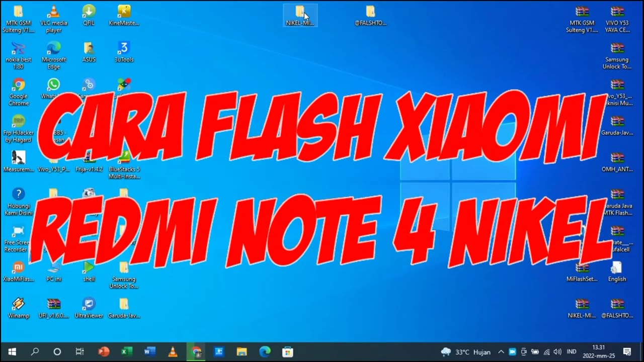The image size is (644, 362).
Task: Open the XiaoMiFlash desktop shortcut
Action: point(19,272)
